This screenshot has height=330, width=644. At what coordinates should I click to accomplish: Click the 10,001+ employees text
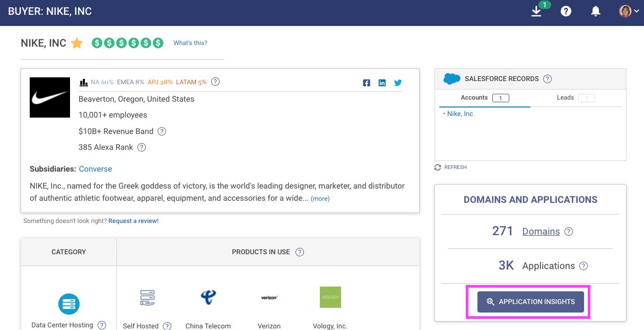click(x=113, y=115)
